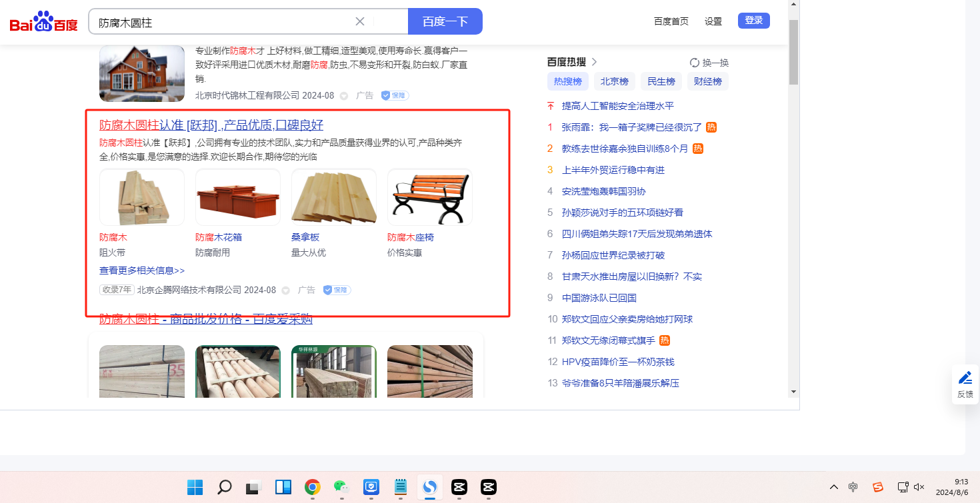Open the Widgets panel on the taskbar
980x503 pixels.
tap(283, 487)
